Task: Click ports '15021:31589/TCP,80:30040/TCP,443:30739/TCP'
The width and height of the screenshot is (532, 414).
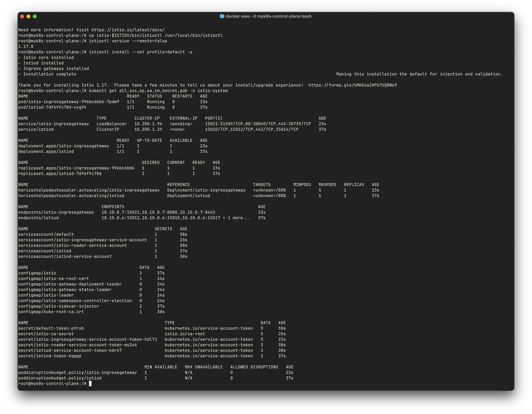Action: coord(258,124)
